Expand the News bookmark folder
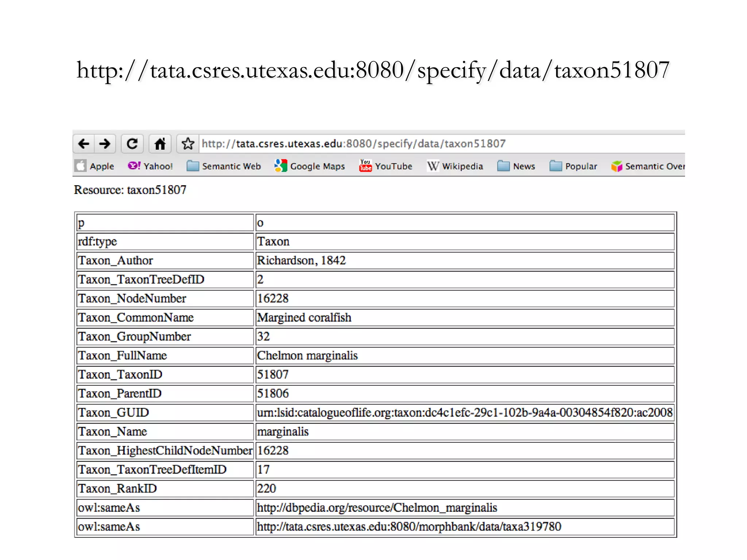747x560 pixels. pos(516,166)
